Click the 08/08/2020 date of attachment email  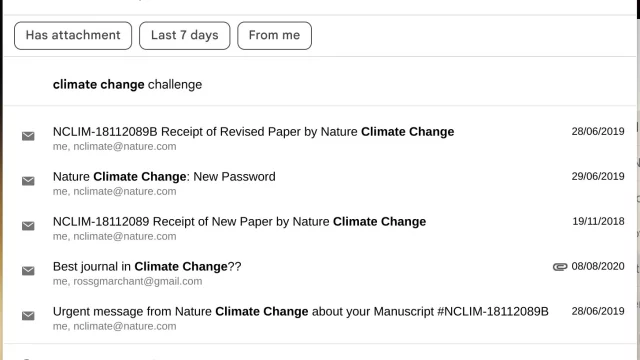598,266
